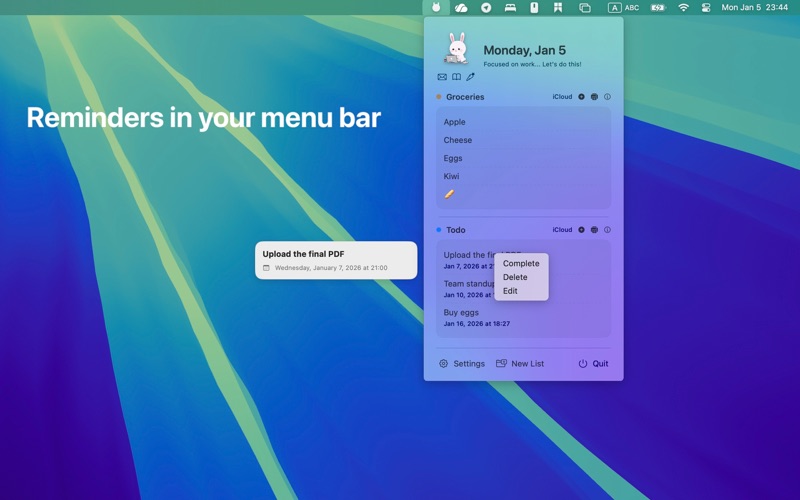Viewport: 800px width, 500px height.
Task: Click the round icon beside Todo's plus button
Action: coord(594,230)
